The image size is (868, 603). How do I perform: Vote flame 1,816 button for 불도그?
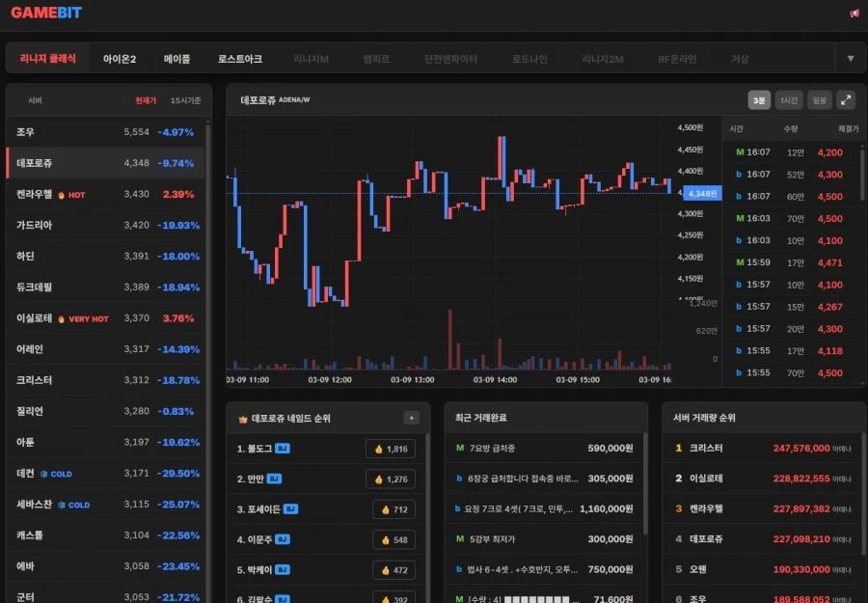click(391, 449)
